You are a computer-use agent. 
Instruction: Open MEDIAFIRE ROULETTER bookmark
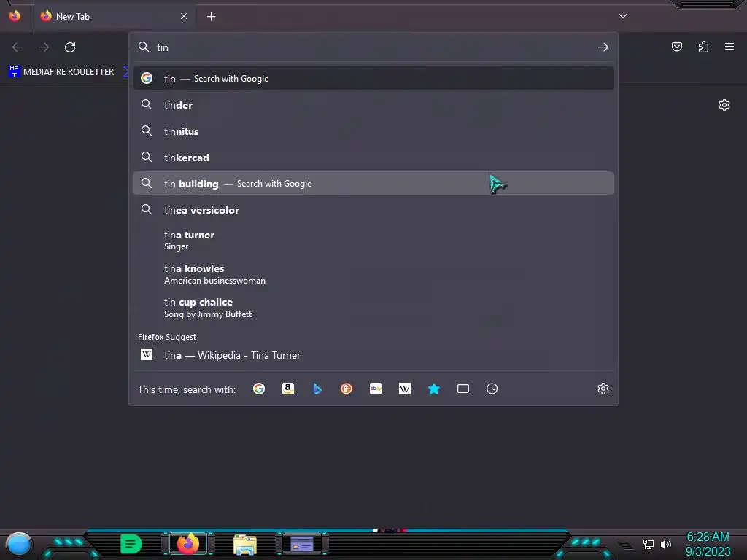pos(61,72)
